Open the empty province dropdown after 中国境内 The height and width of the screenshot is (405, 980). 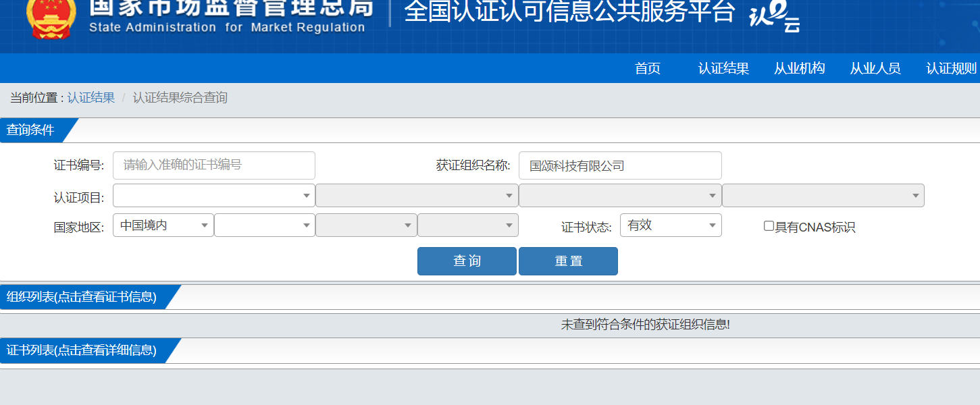coord(265,225)
